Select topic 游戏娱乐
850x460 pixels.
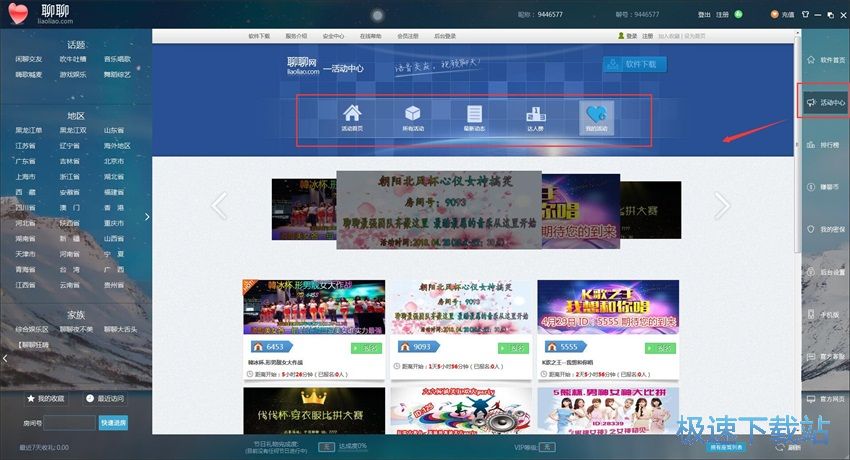(x=73, y=75)
